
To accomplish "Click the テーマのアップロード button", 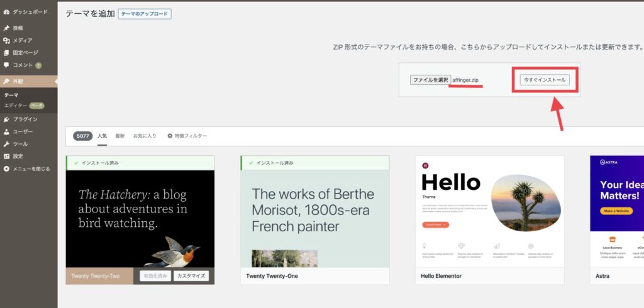I will (145, 14).
